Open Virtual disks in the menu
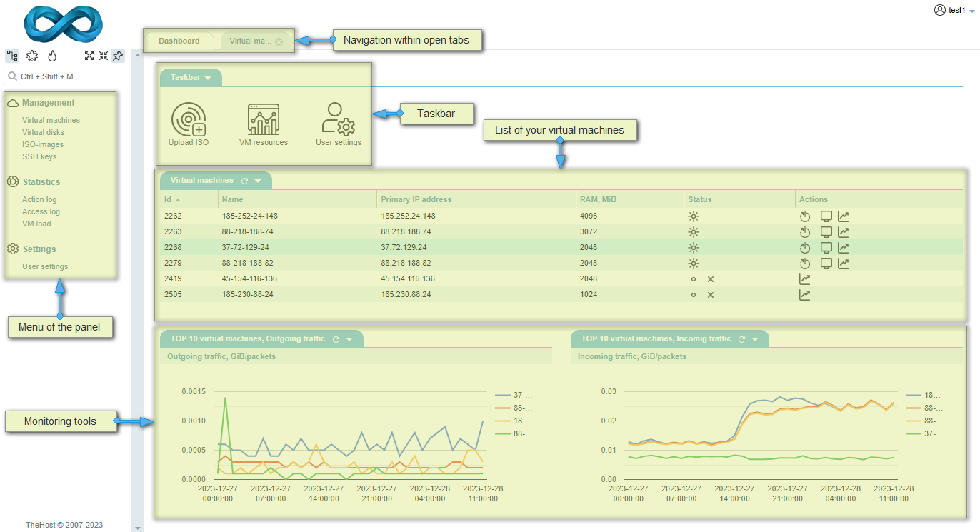980x532 pixels. click(43, 132)
